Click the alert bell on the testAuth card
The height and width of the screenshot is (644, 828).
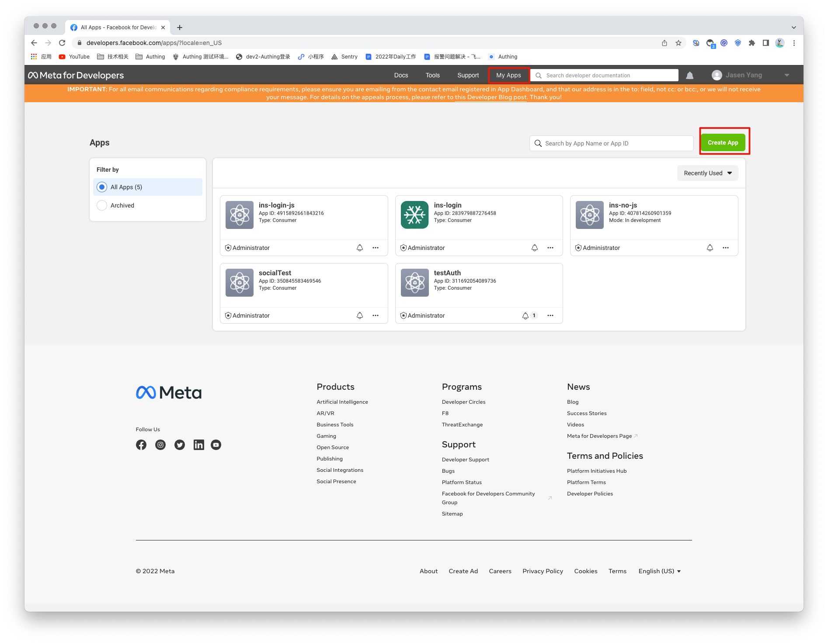[525, 315]
